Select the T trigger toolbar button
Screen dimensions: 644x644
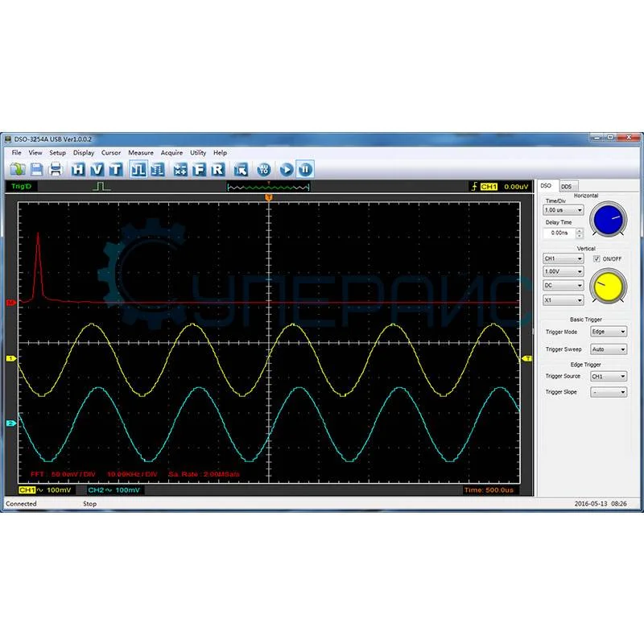pos(115,169)
